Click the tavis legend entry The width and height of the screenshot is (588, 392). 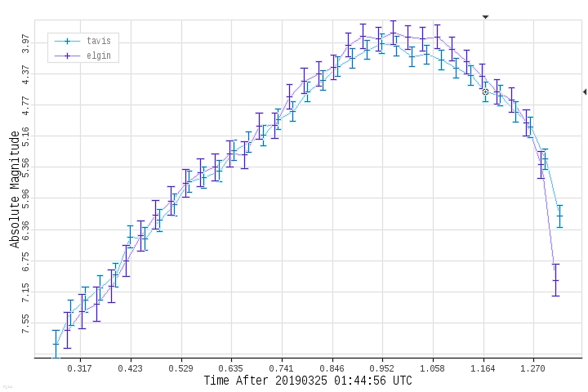pos(82,41)
